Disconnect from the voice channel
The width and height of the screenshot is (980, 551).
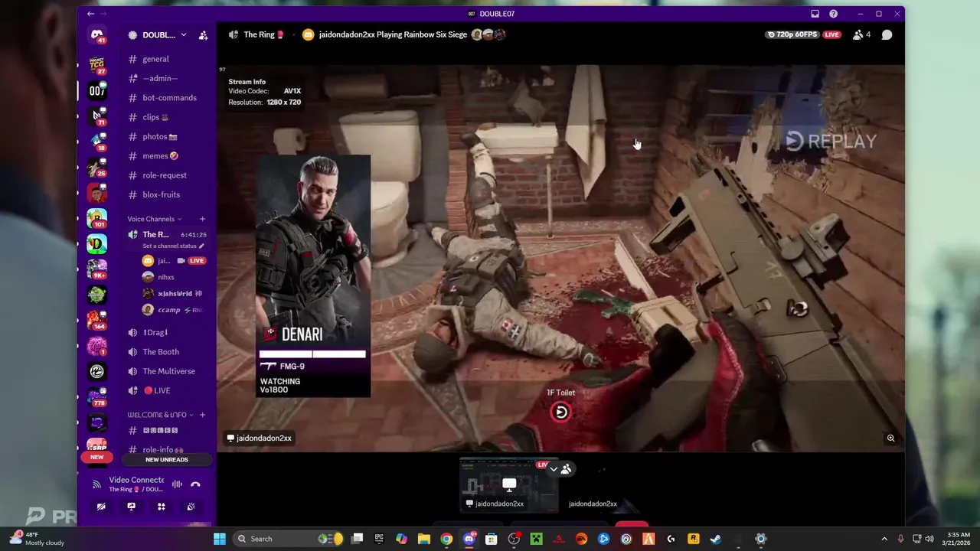(x=195, y=484)
